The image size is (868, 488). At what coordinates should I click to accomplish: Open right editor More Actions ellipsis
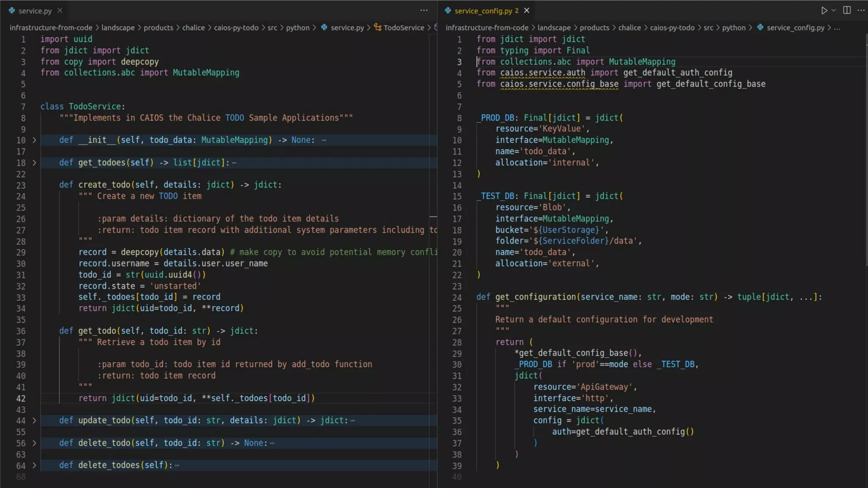[x=861, y=11]
